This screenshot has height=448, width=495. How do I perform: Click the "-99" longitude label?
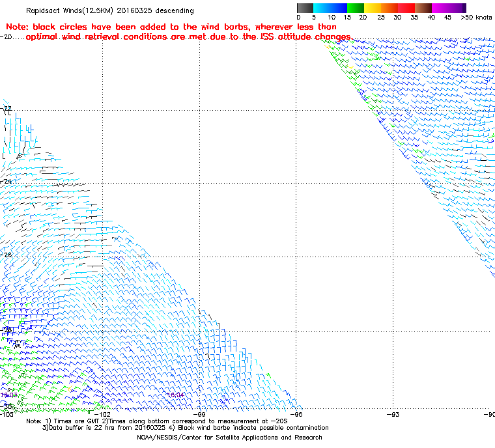tap(199, 414)
